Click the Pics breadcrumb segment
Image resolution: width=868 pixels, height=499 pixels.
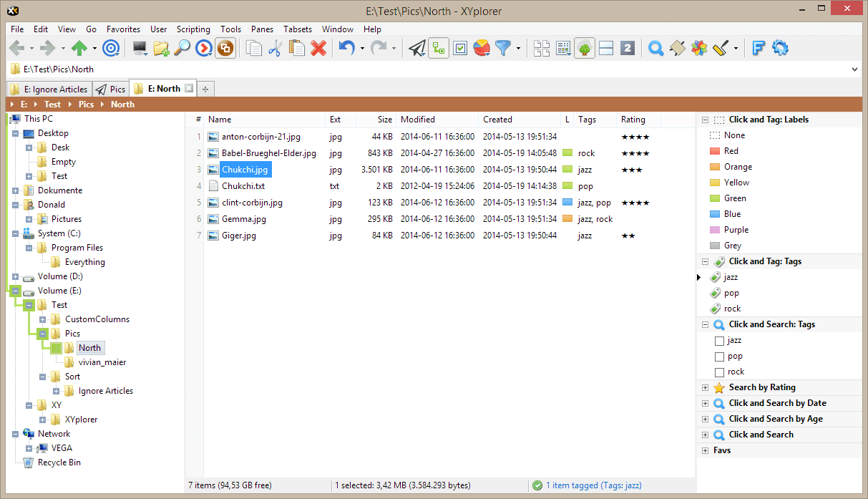[x=86, y=105]
